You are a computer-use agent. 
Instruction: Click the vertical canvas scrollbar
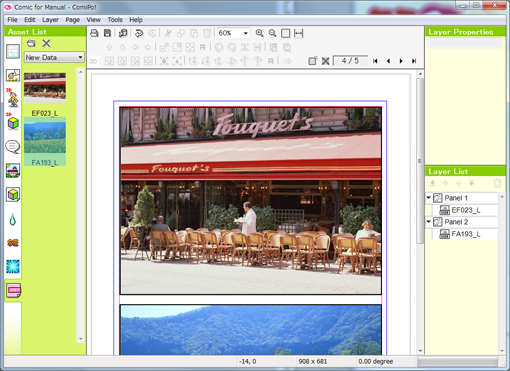pyautogui.click(x=420, y=212)
